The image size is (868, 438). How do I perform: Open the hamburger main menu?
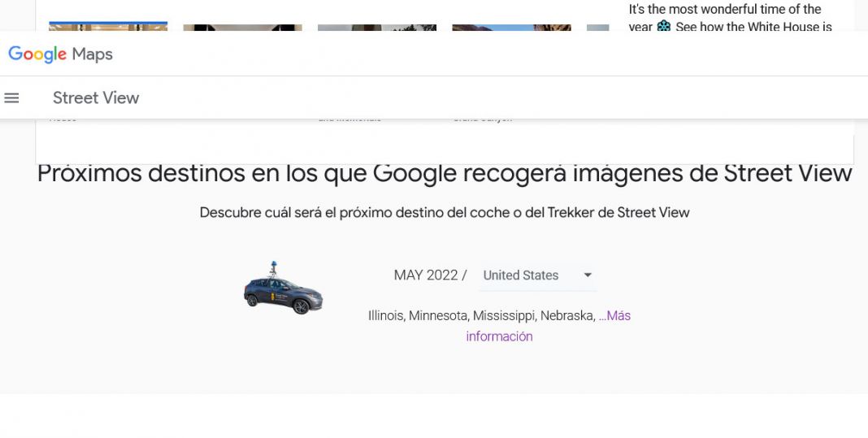point(11,98)
